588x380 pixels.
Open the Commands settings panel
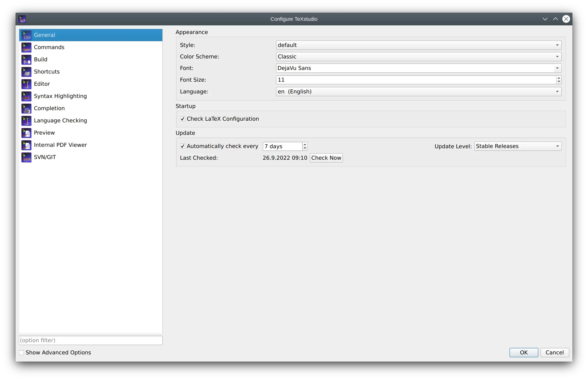[49, 47]
